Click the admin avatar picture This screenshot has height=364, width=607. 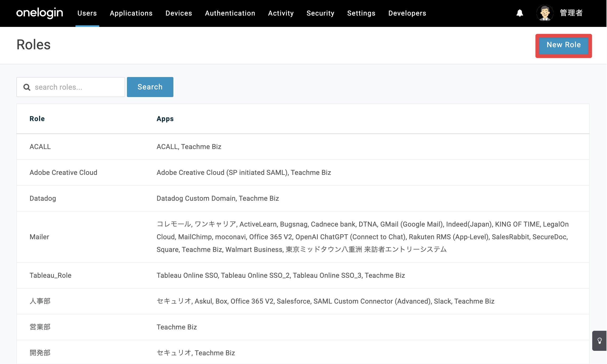pos(545,13)
